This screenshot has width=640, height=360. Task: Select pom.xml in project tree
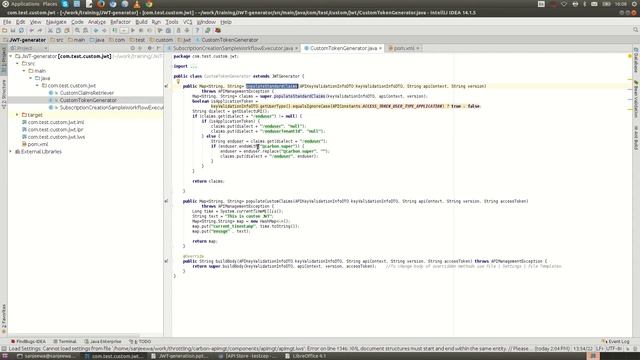click(38, 144)
